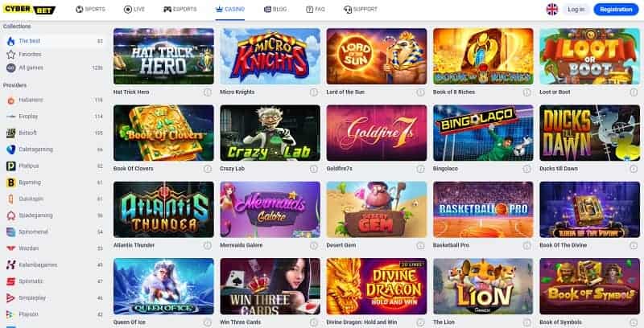644x328 pixels.
Task: Click the CyberBet logo
Action: 29,9
